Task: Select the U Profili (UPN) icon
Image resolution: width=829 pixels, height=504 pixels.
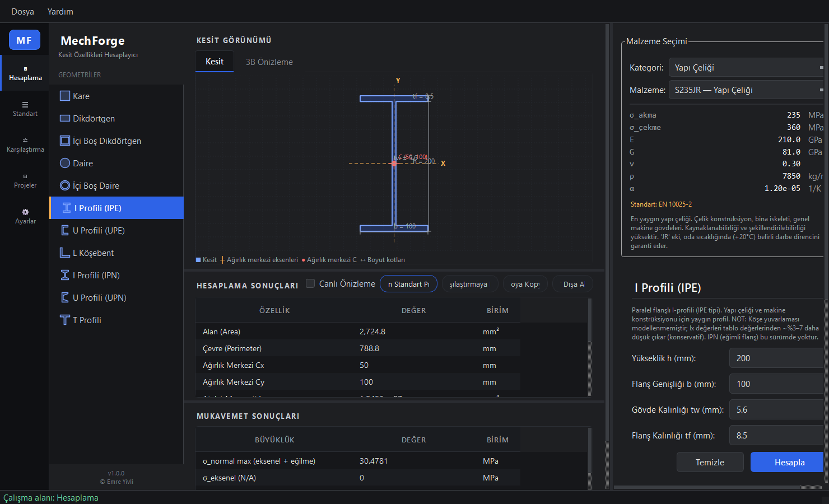Action: [65, 297]
